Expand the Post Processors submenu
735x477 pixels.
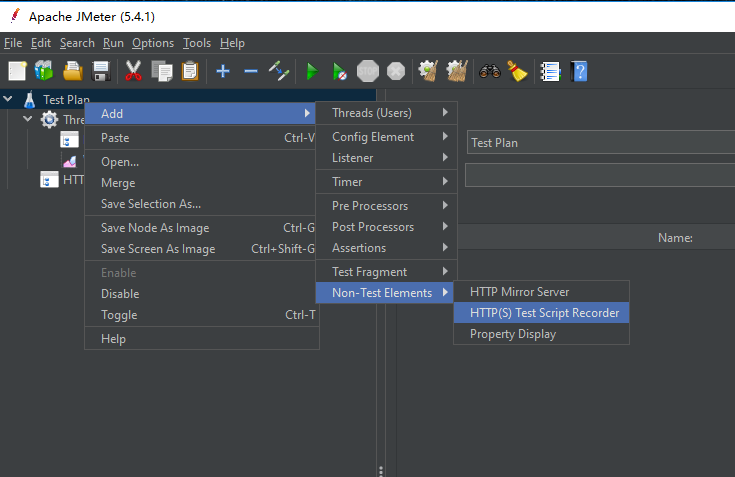tap(386, 227)
